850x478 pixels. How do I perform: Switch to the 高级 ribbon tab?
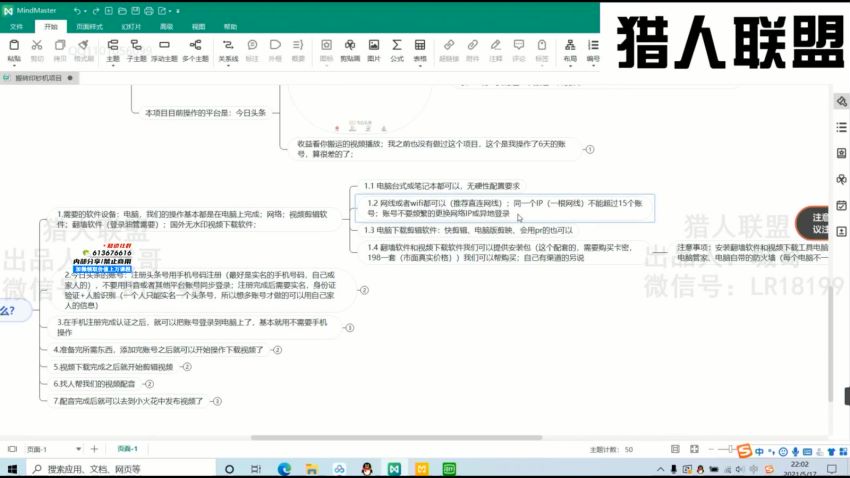pos(166,27)
